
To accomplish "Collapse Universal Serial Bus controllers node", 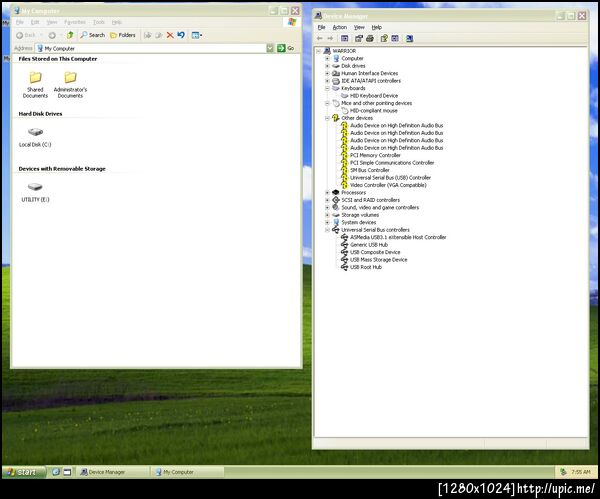I will (327, 230).
